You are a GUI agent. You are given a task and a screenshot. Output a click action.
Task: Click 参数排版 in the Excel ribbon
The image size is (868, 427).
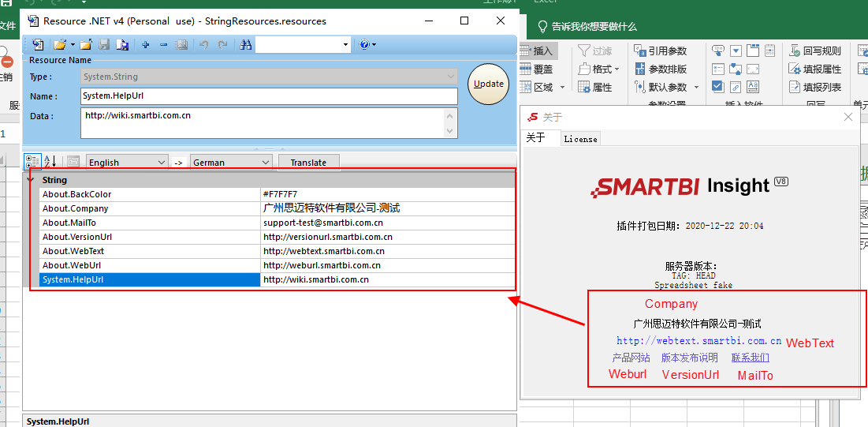[661, 69]
